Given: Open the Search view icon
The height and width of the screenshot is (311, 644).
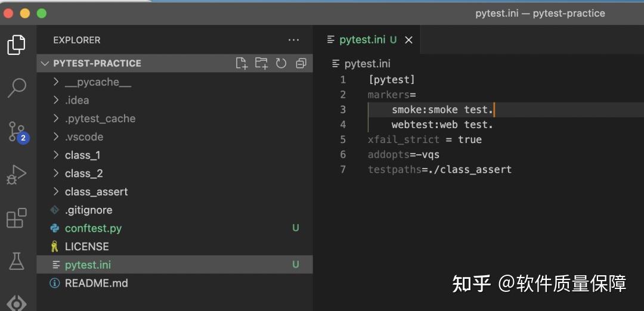Looking at the screenshot, I should click(x=17, y=88).
